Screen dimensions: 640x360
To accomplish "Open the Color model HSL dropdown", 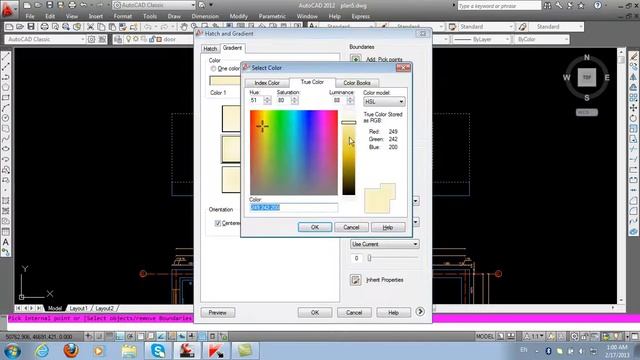I will [384, 102].
